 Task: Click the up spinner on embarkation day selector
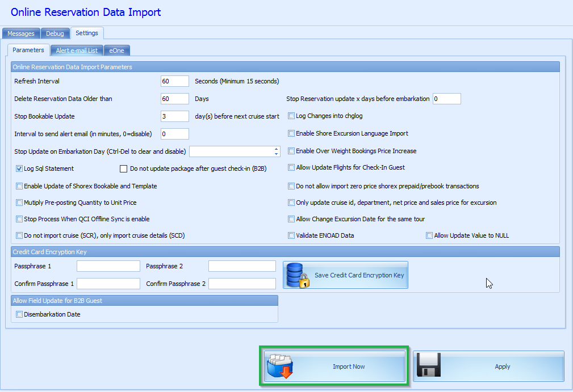click(x=277, y=149)
